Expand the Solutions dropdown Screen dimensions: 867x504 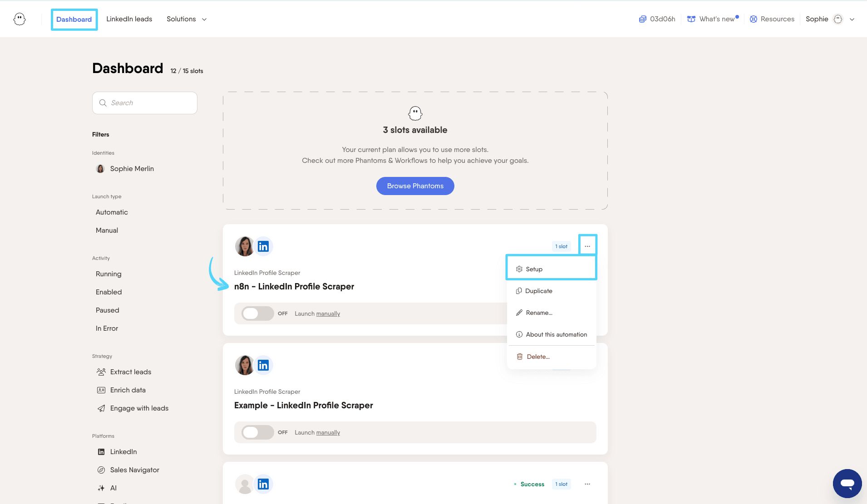pos(187,19)
